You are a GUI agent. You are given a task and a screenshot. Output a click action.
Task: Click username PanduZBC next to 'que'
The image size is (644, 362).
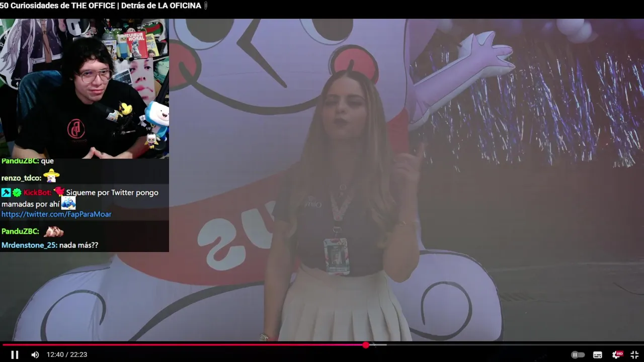pyautogui.click(x=19, y=161)
